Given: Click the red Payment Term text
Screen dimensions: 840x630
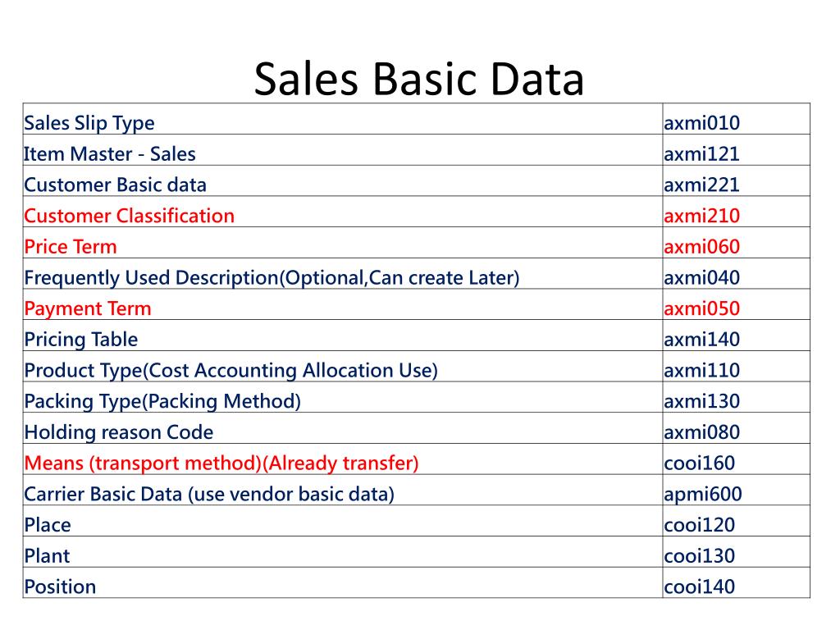Looking at the screenshot, I should [88, 308].
